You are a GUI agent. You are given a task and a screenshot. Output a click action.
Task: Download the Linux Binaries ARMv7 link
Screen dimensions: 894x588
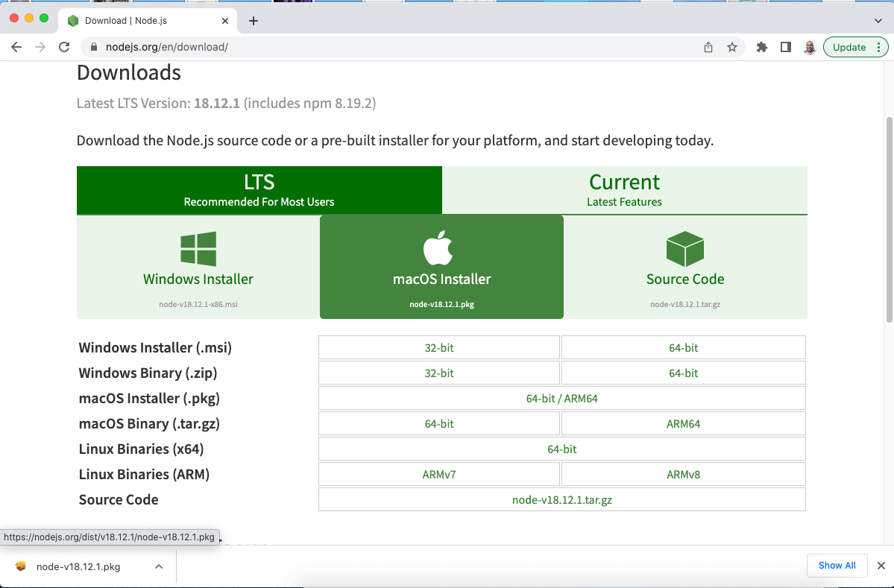pyautogui.click(x=438, y=475)
